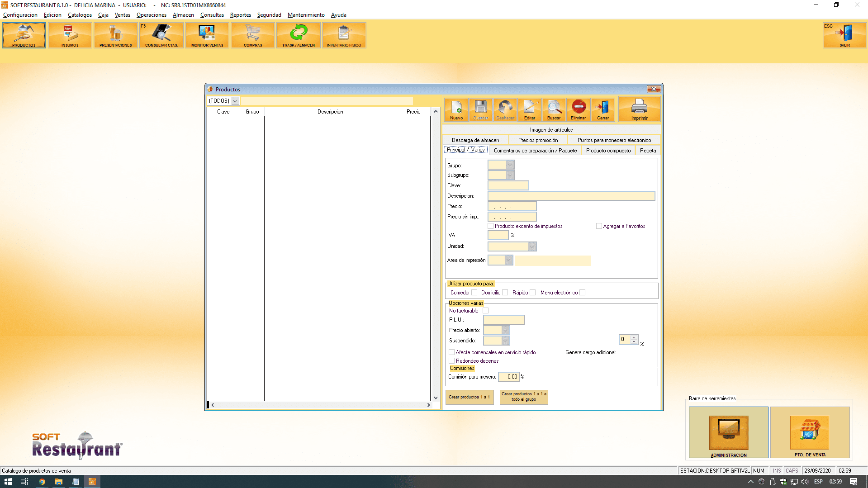868x488 pixels.
Task: Open Trasp./Almacen transfer icon
Action: 299,35
